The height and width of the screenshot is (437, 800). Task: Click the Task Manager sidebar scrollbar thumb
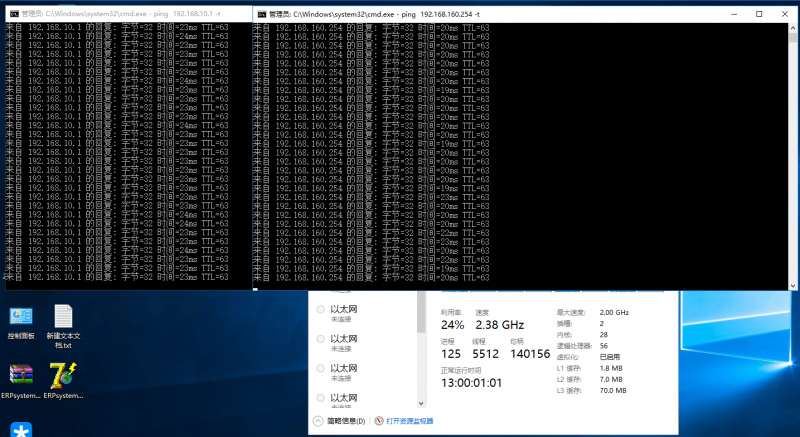tap(421, 312)
